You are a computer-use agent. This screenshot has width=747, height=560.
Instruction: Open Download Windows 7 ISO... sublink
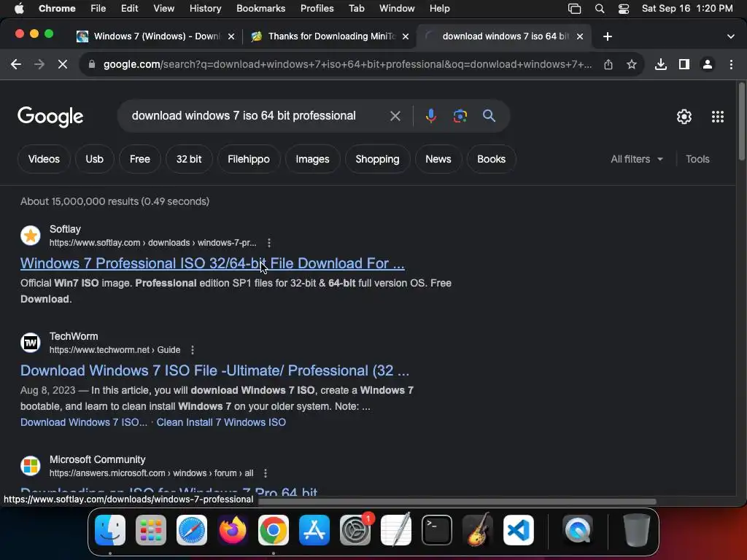[x=84, y=422]
